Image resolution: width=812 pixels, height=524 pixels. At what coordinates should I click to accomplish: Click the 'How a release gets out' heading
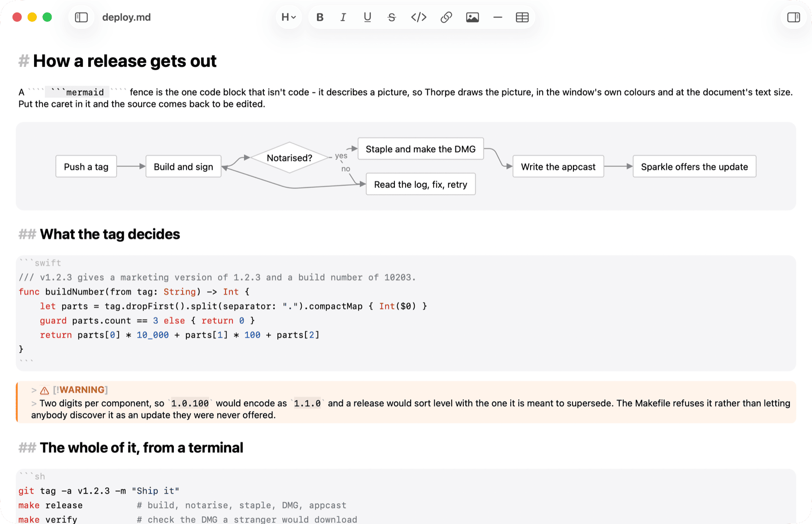pos(125,61)
